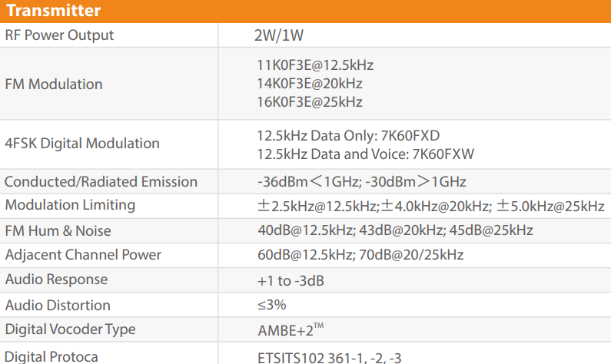Click the Conducted/Radiated Emission label
The height and width of the screenshot is (364, 611).
pos(101,182)
